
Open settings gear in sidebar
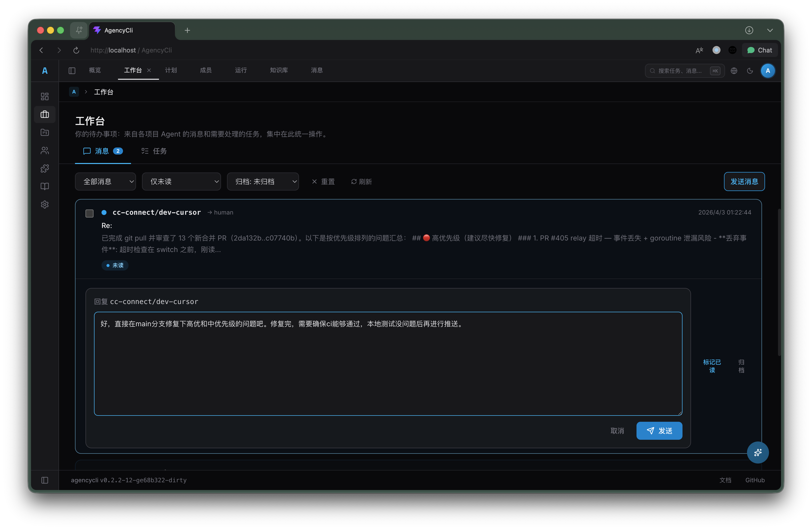[45, 204]
